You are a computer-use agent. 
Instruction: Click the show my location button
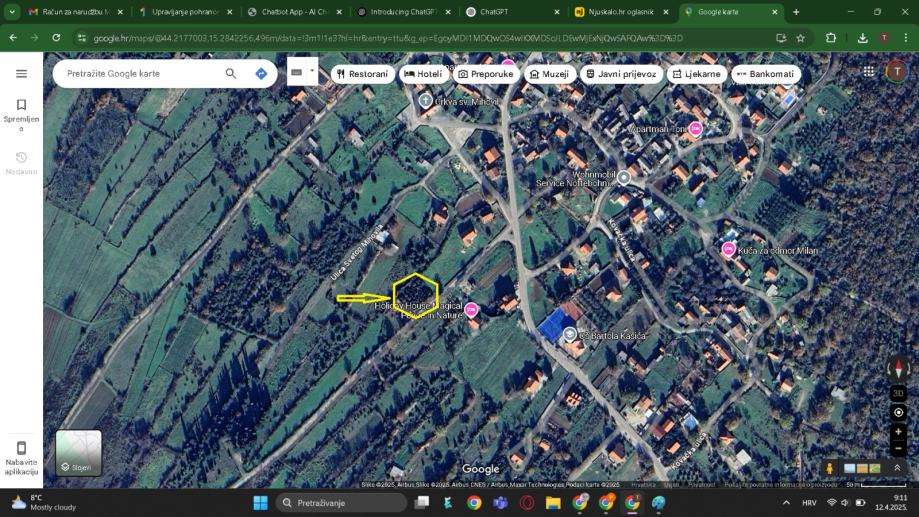coord(898,412)
